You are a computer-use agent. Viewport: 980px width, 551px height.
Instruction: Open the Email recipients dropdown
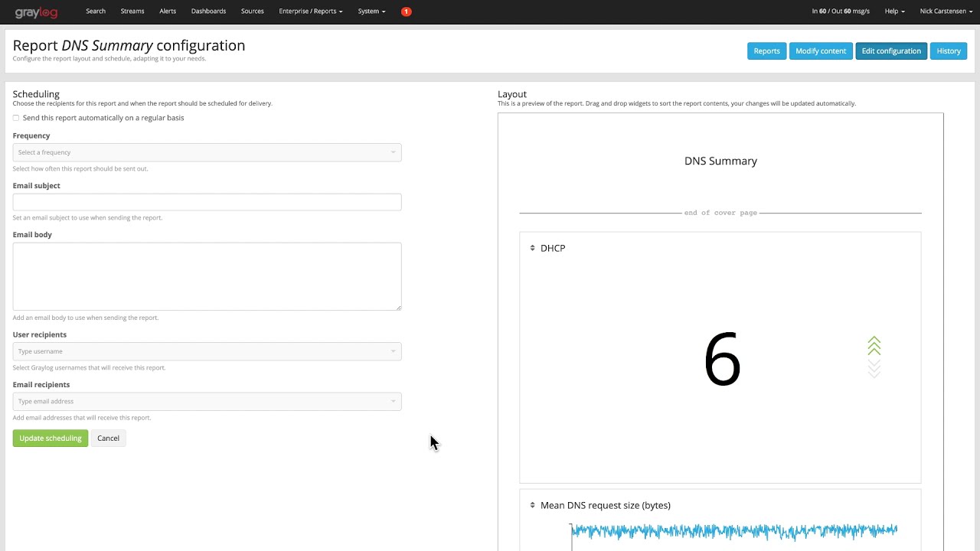point(207,401)
